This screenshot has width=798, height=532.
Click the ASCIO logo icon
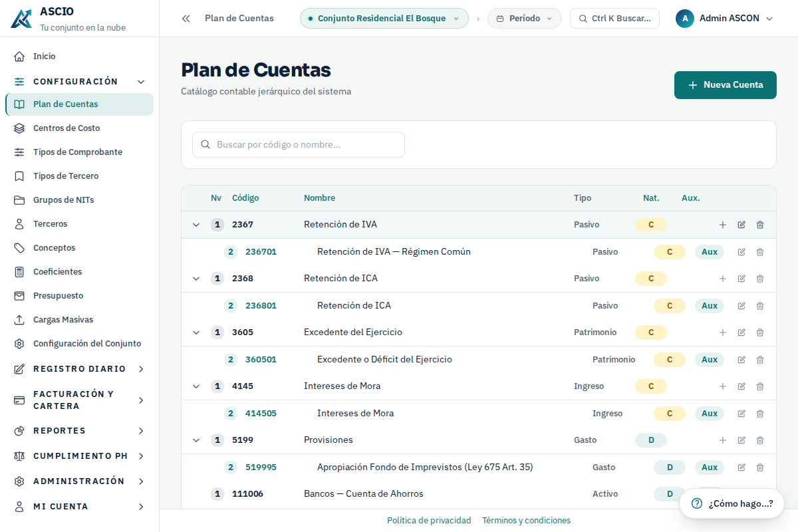tap(21, 19)
